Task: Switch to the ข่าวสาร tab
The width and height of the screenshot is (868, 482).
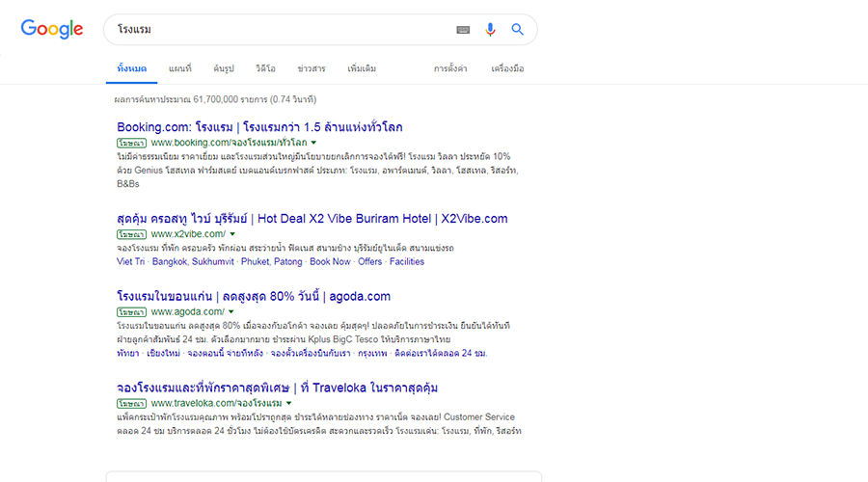Action: (312, 68)
